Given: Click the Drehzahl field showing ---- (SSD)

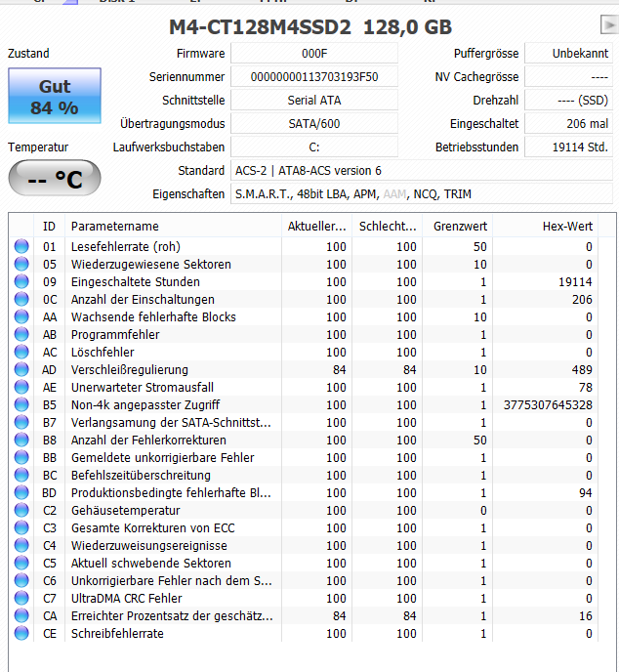Looking at the screenshot, I should [x=569, y=101].
